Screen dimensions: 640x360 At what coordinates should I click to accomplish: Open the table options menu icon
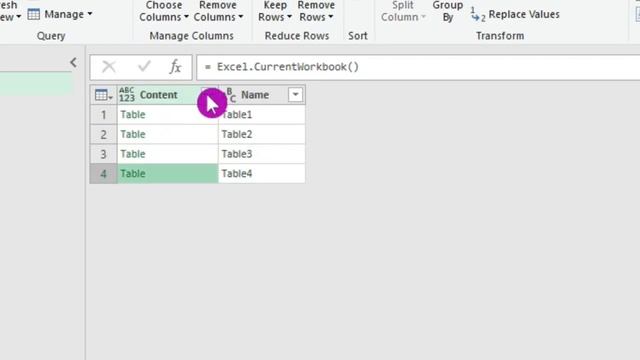click(103, 95)
